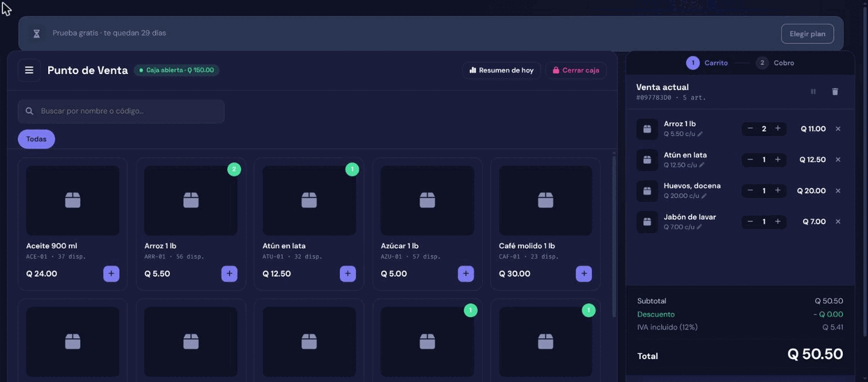Click the Jabón de lavar cart item icon
Image resolution: width=868 pixels, height=382 pixels.
647,222
